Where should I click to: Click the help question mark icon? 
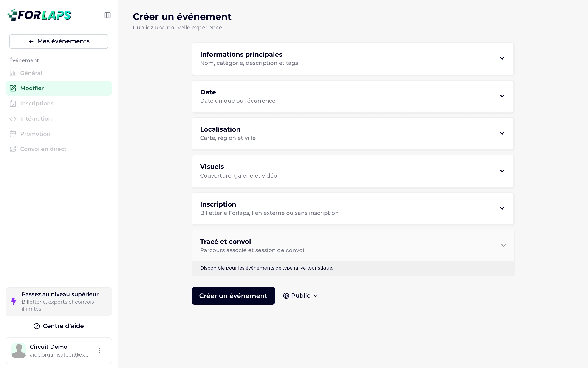pyautogui.click(x=37, y=326)
